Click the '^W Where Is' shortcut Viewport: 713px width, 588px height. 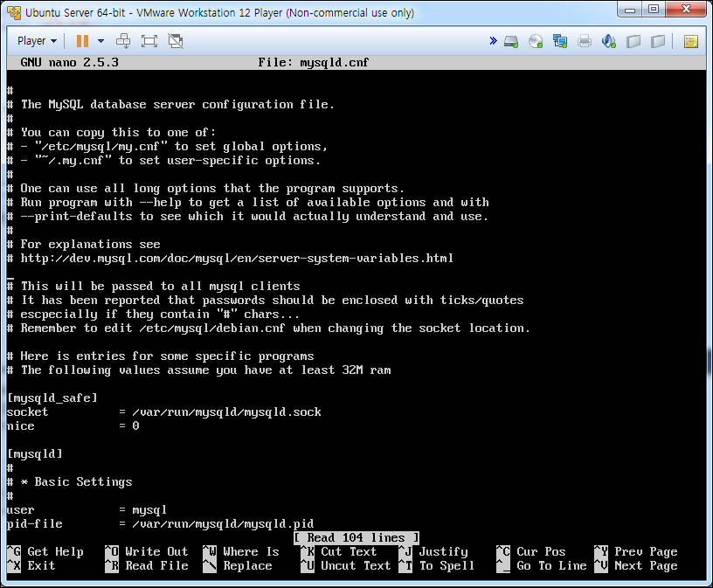241,551
